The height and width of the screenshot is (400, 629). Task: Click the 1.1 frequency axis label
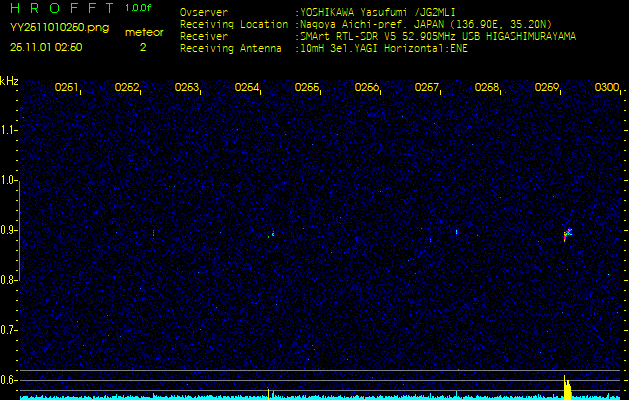coord(9,130)
